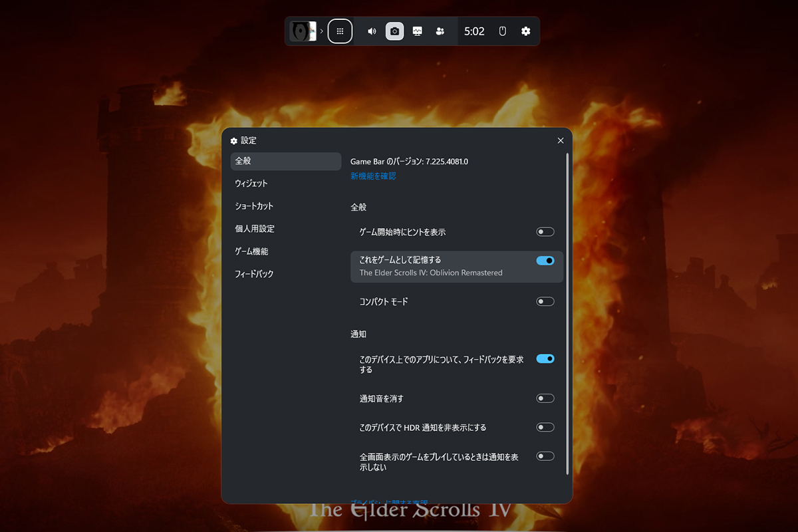Disable the フィードバックを要求する toggle
Viewport: 798px width, 532px height.
(545, 358)
